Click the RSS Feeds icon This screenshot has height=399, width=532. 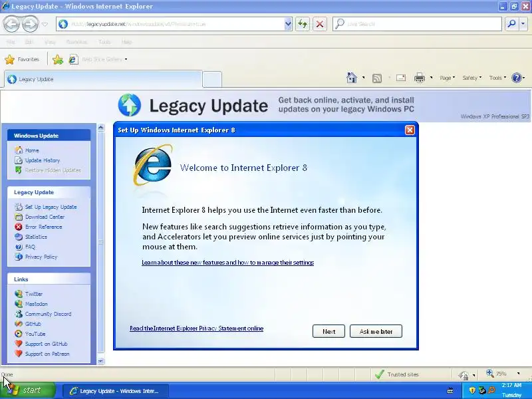[377, 78]
